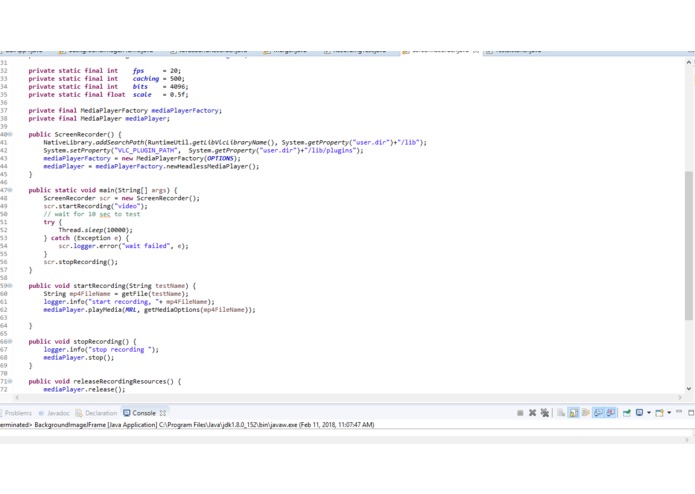This screenshot has height=494, width=695.
Task: Click the editor scrollbar up arrow
Action: (688, 62)
